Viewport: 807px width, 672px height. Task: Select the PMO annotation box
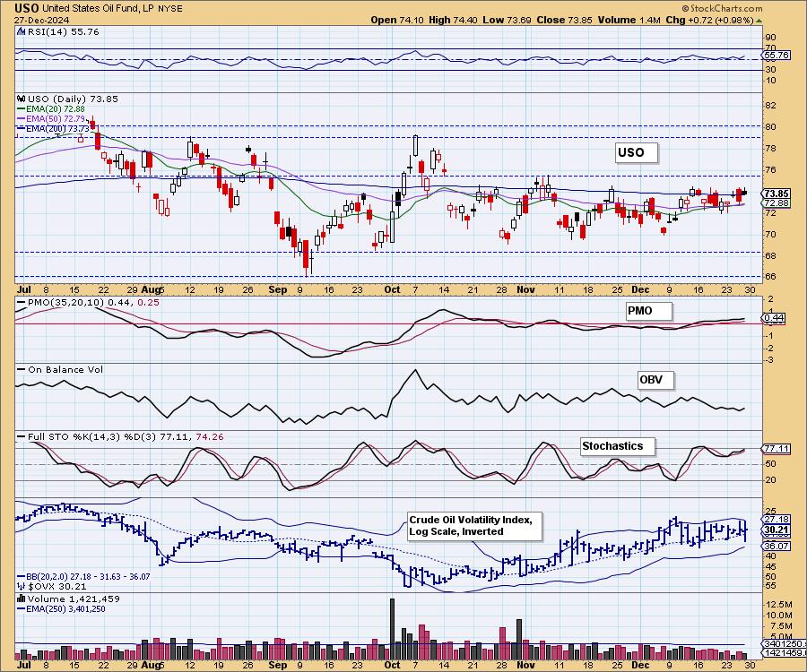click(648, 311)
